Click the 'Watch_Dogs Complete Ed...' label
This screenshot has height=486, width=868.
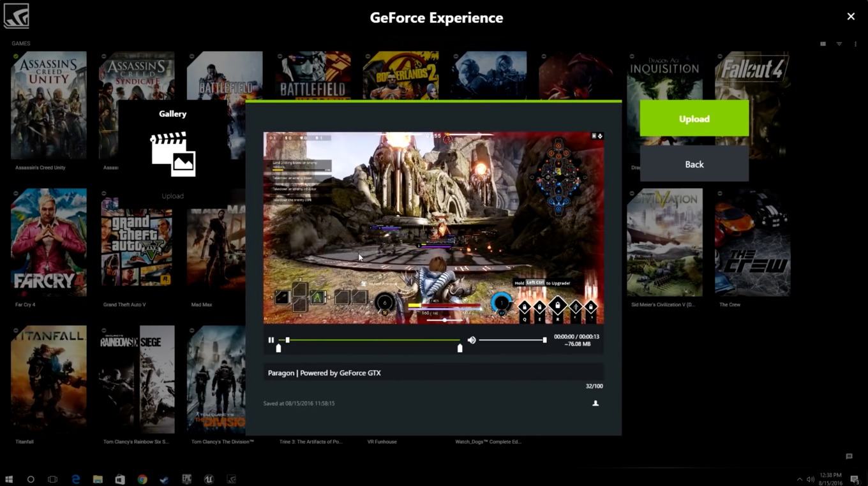coord(488,441)
